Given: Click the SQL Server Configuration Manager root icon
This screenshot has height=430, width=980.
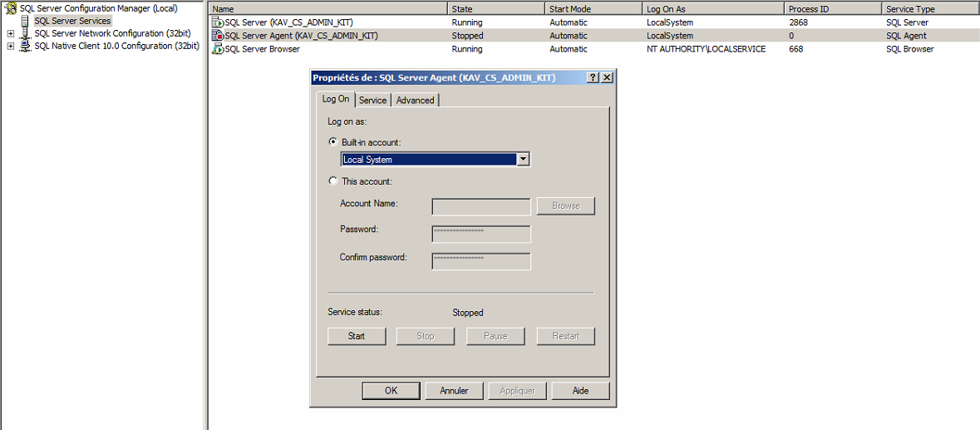Looking at the screenshot, I should (12, 8).
